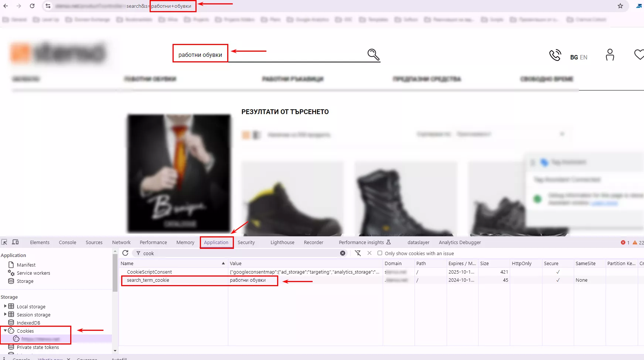The height and width of the screenshot is (360, 644).
Task: Open the Performance insights tab
Action: click(x=365, y=243)
